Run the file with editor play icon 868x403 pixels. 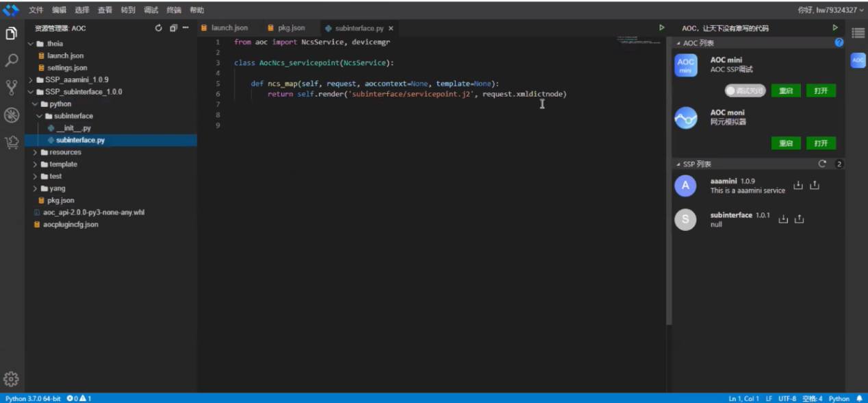point(661,28)
